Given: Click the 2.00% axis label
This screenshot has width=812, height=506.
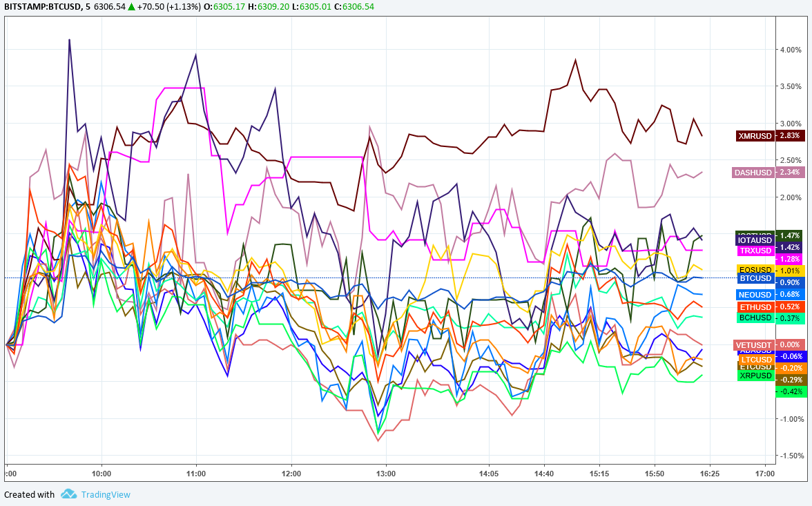Looking at the screenshot, I should click(x=791, y=197).
